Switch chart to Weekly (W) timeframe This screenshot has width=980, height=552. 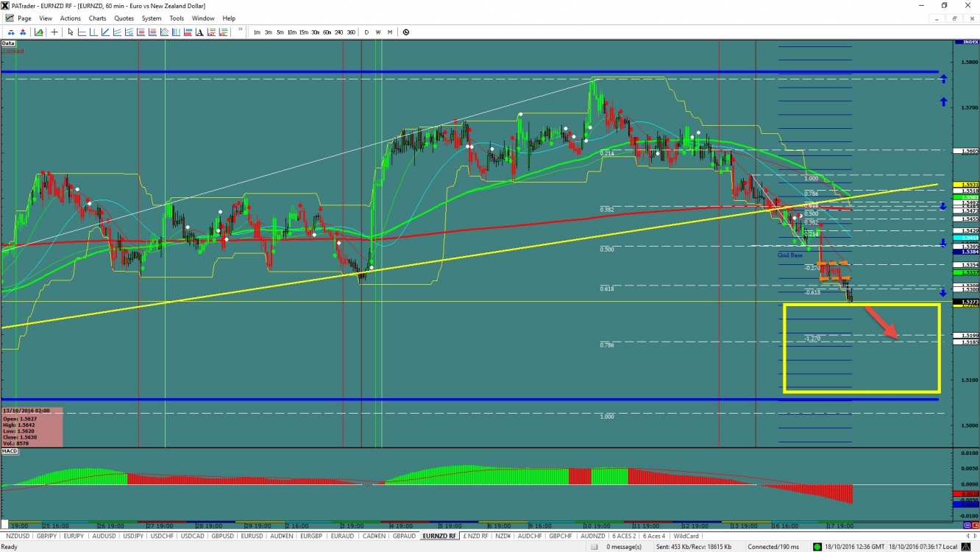coord(378,32)
